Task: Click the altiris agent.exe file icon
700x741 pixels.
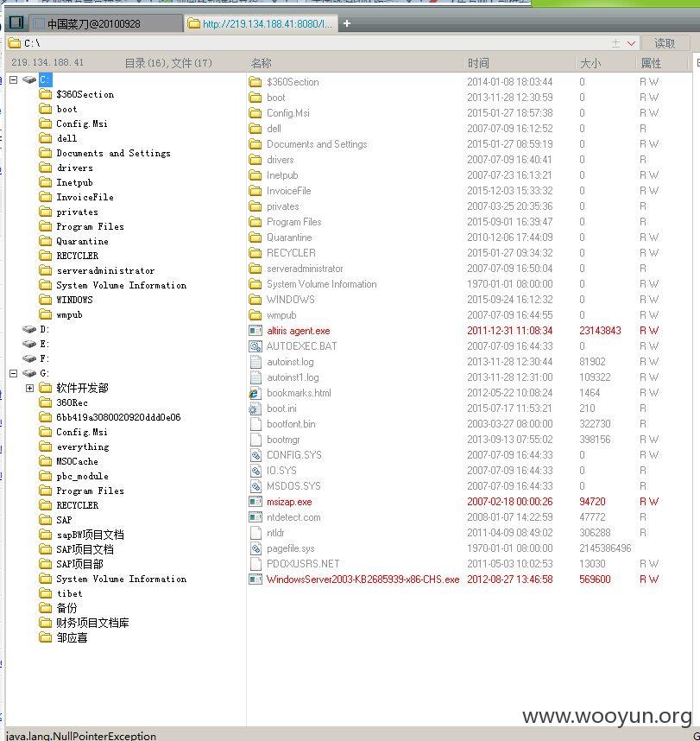Action: click(x=255, y=331)
